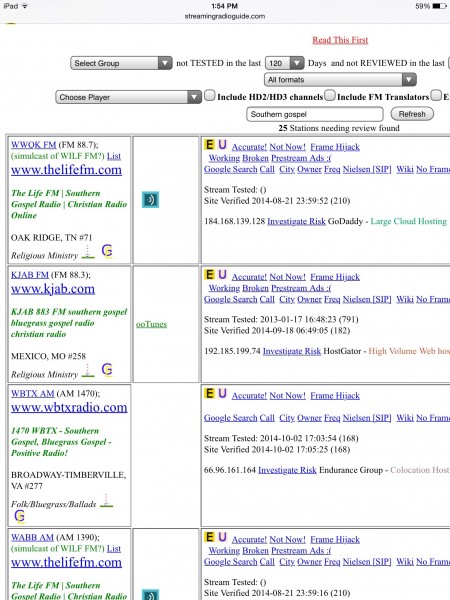Select the OAK RIDGE, TN #71 text

[52, 238]
